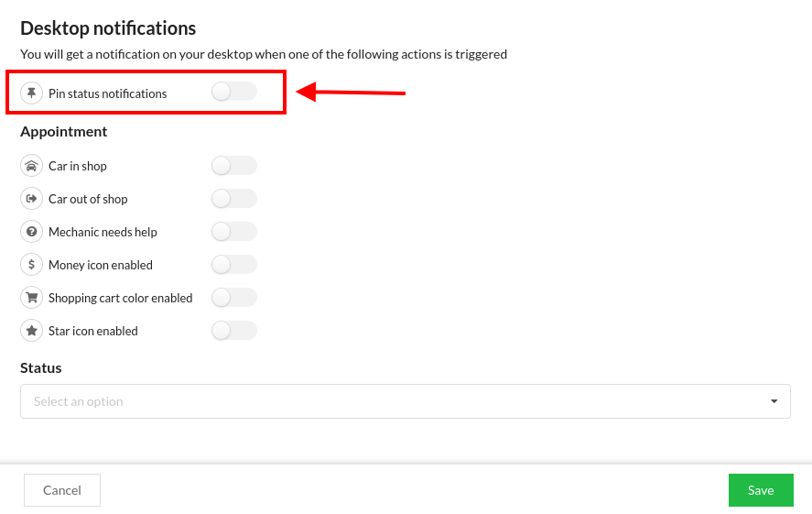This screenshot has width=812, height=514.
Task: Click the Status dropdown arrow
Action: (x=774, y=401)
